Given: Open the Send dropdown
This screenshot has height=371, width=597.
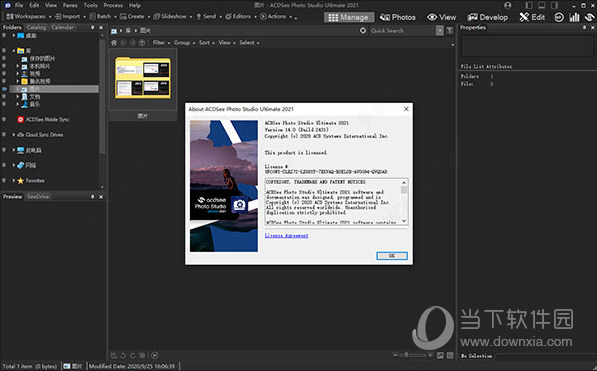Looking at the screenshot, I should point(209,16).
